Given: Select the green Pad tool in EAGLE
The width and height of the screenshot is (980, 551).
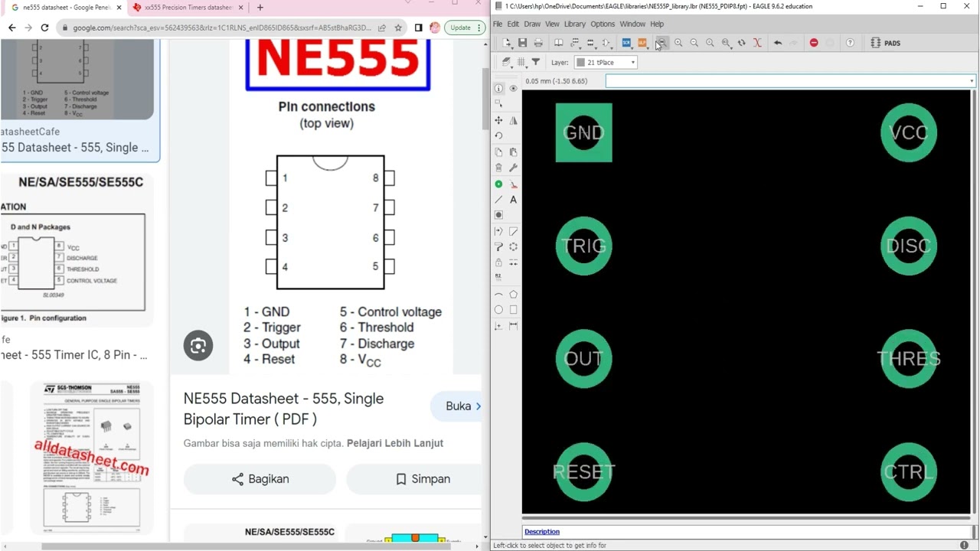Looking at the screenshot, I should coord(498,184).
